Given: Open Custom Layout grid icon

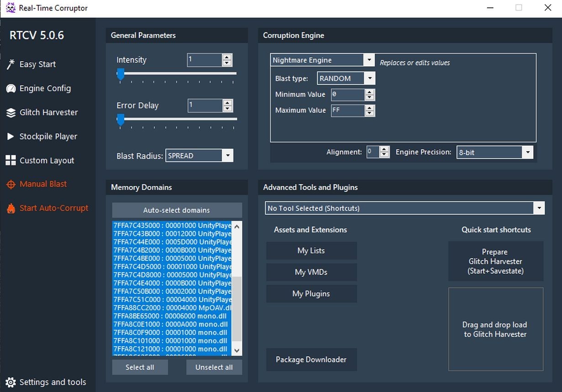Looking at the screenshot, I should [x=11, y=160].
